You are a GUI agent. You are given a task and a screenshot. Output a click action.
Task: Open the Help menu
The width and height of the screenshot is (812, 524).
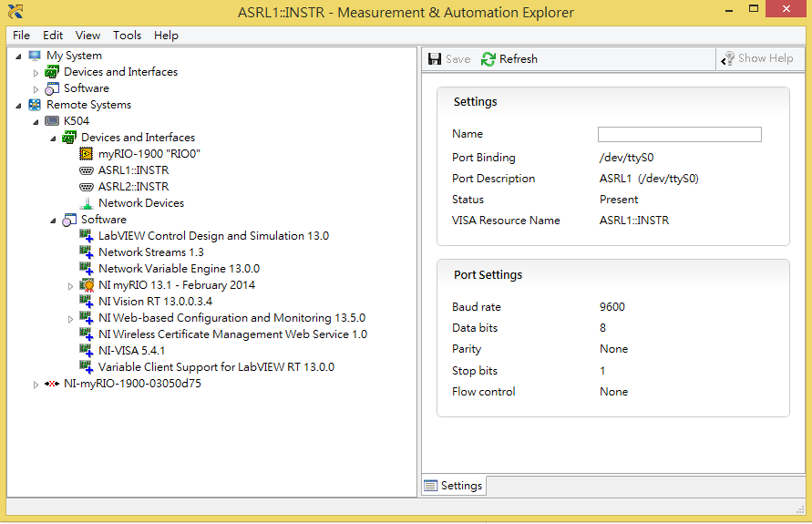tap(166, 36)
